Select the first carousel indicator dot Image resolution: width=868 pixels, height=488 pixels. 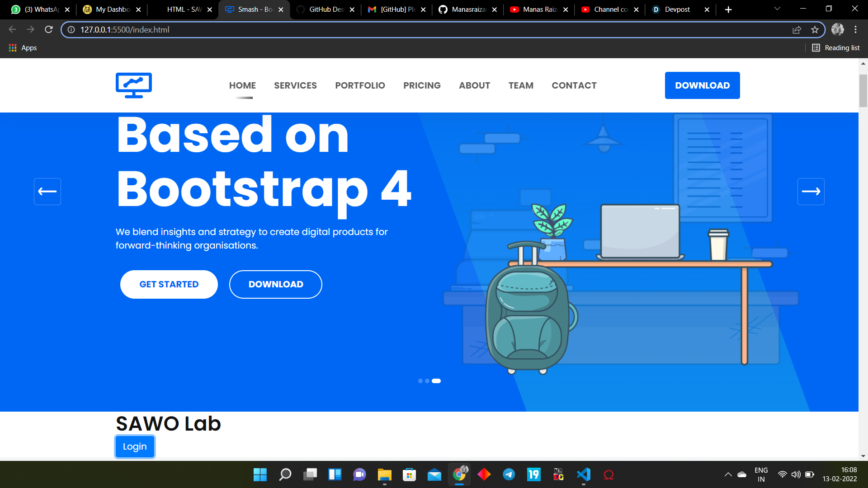(420, 381)
